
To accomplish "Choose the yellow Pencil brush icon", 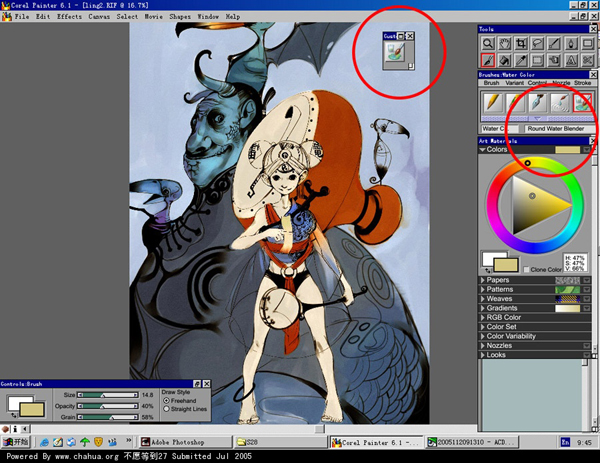I will 492,103.
